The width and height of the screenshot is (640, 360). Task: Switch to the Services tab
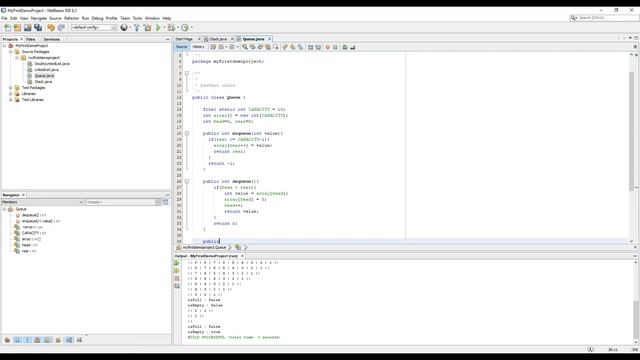[51, 40]
